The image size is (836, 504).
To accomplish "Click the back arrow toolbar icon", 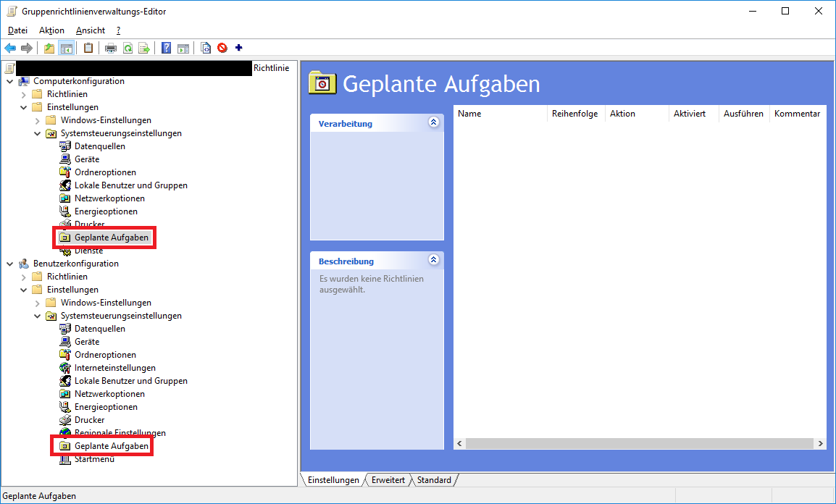I will [10, 49].
